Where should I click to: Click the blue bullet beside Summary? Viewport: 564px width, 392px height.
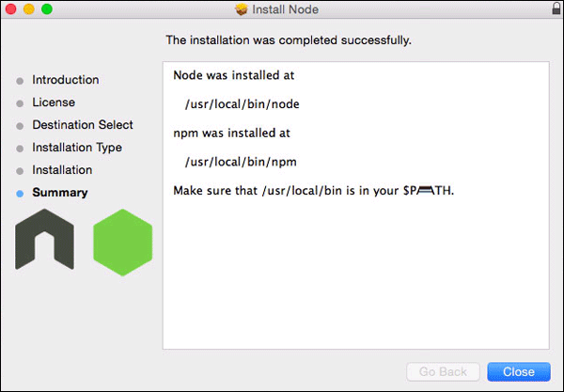20,194
